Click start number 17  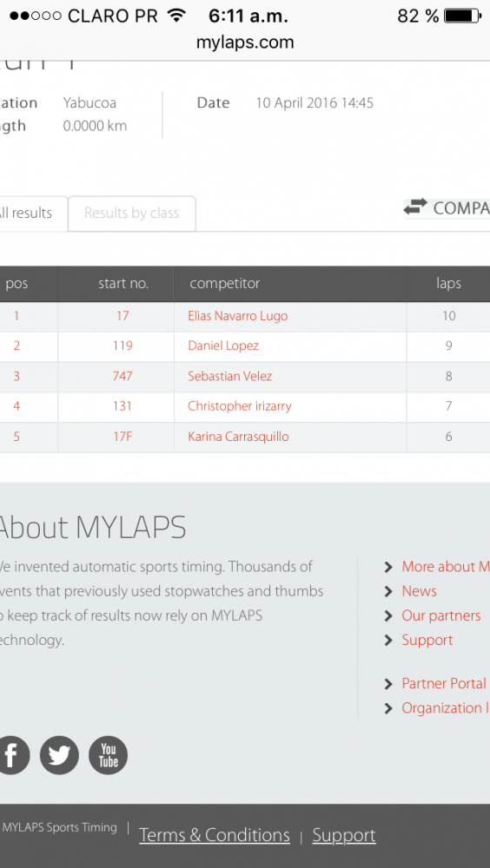click(122, 316)
